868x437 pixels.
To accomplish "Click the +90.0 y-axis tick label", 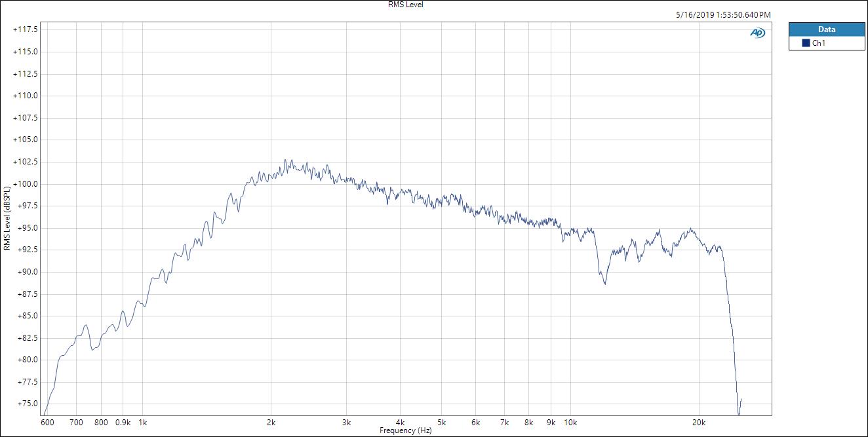I will [28, 272].
